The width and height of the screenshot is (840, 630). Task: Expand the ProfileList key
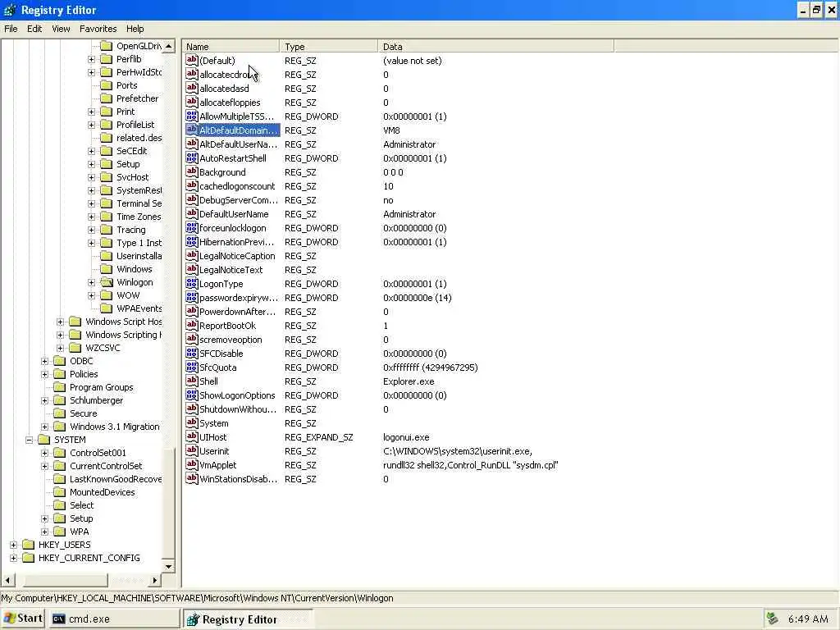pyautogui.click(x=92, y=125)
